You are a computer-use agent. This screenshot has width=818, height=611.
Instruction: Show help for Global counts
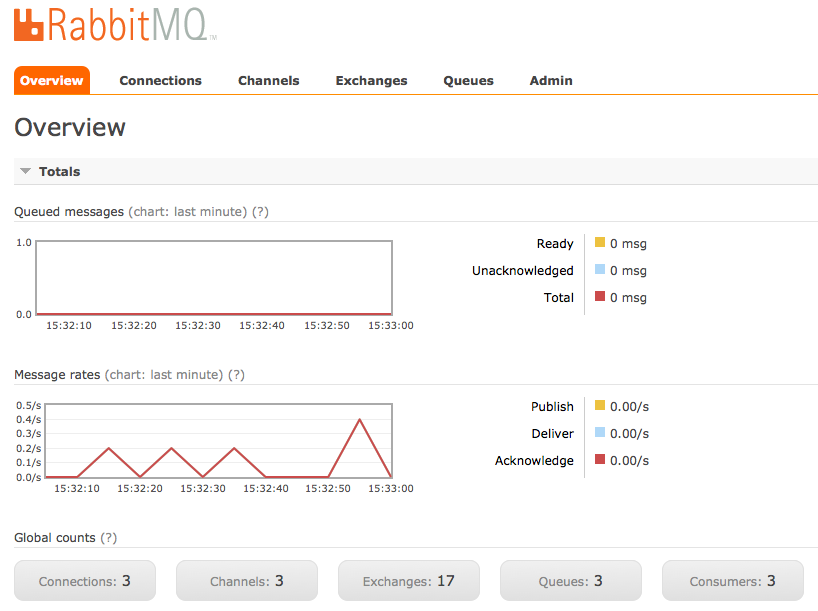pos(108,538)
